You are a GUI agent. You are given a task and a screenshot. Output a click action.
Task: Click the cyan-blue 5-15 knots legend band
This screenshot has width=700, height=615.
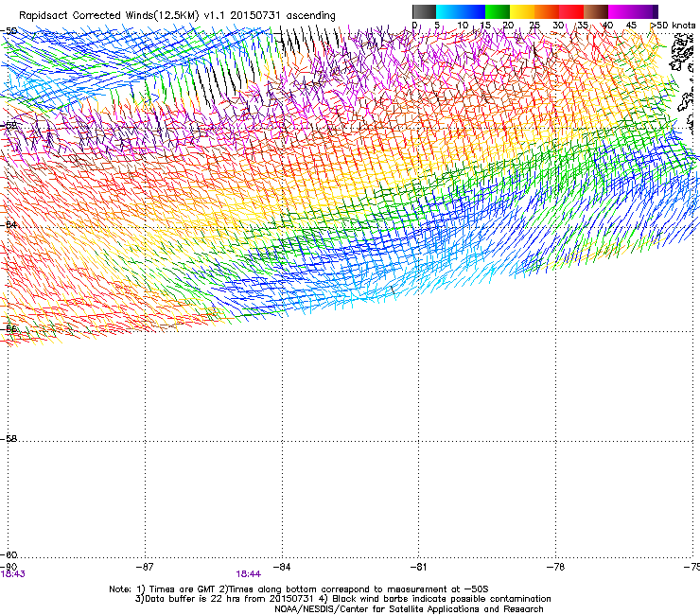461,11
